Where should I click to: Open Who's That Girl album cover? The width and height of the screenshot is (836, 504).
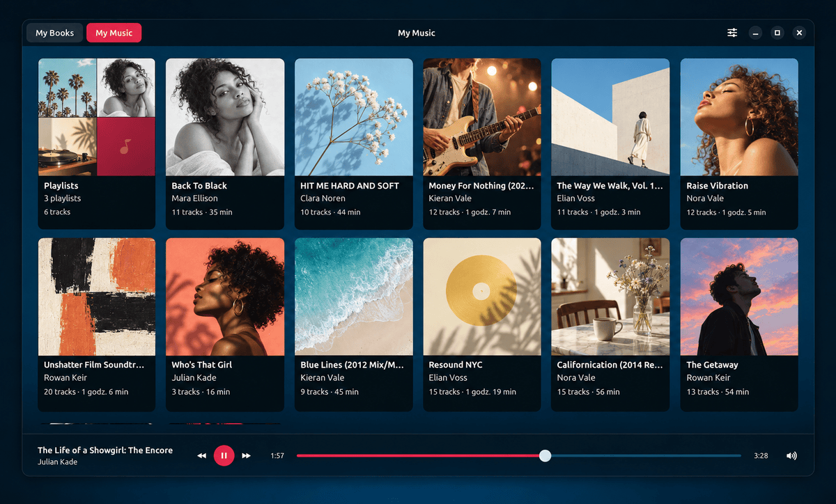tap(225, 297)
